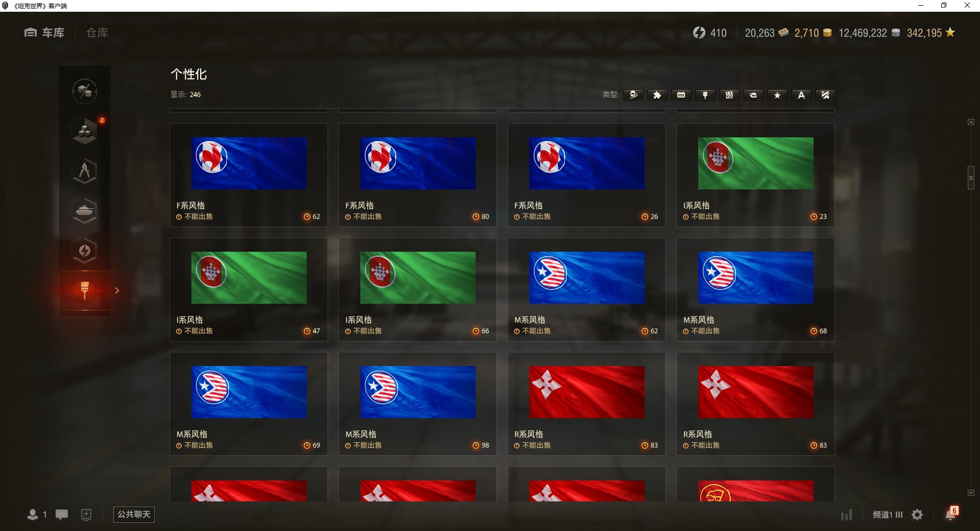Expand the arrow beside customization section

(x=117, y=291)
